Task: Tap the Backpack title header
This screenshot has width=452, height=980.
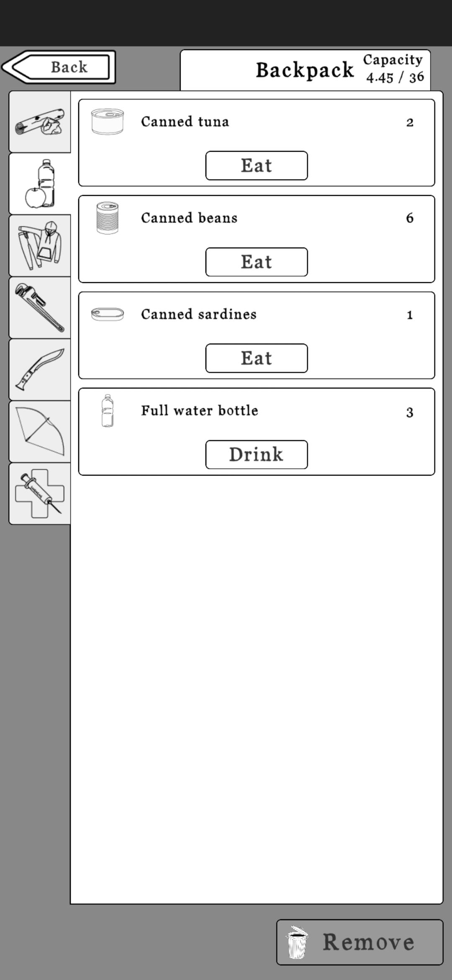Action: pos(305,70)
